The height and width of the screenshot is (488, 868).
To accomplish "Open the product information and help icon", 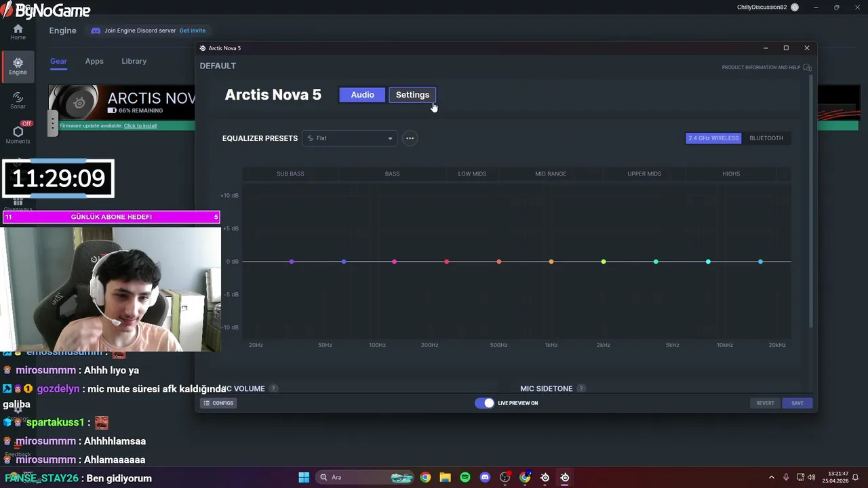I will (x=807, y=68).
